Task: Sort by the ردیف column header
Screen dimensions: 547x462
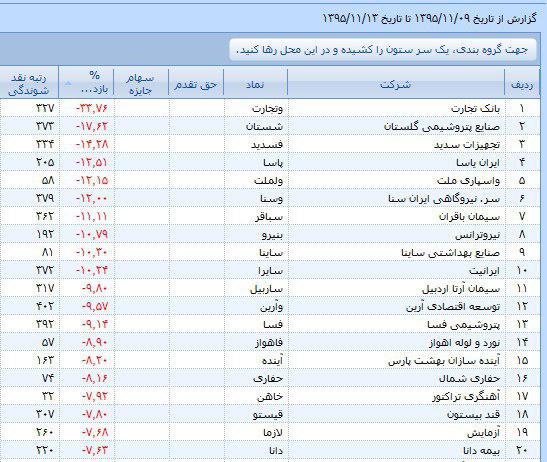Action: tap(522, 84)
